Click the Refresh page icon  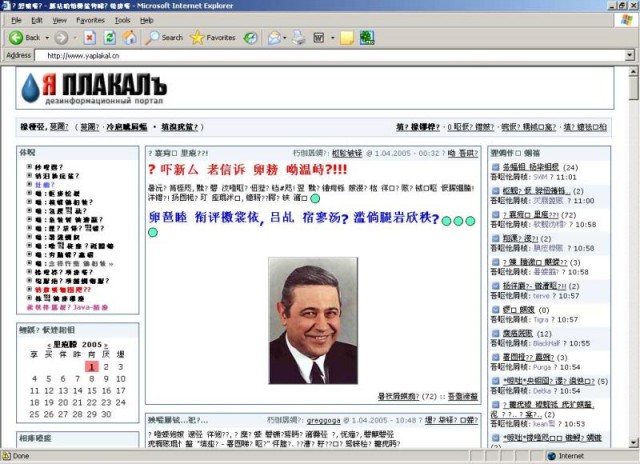(x=109, y=38)
